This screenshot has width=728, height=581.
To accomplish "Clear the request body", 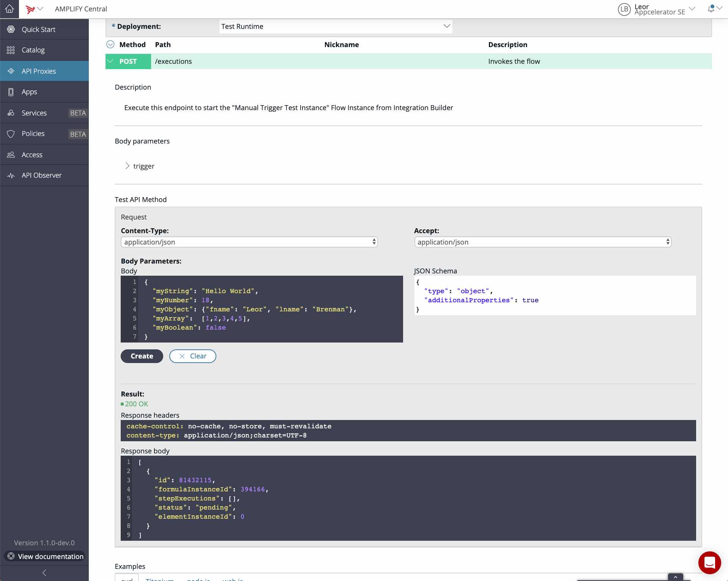I will click(x=192, y=356).
